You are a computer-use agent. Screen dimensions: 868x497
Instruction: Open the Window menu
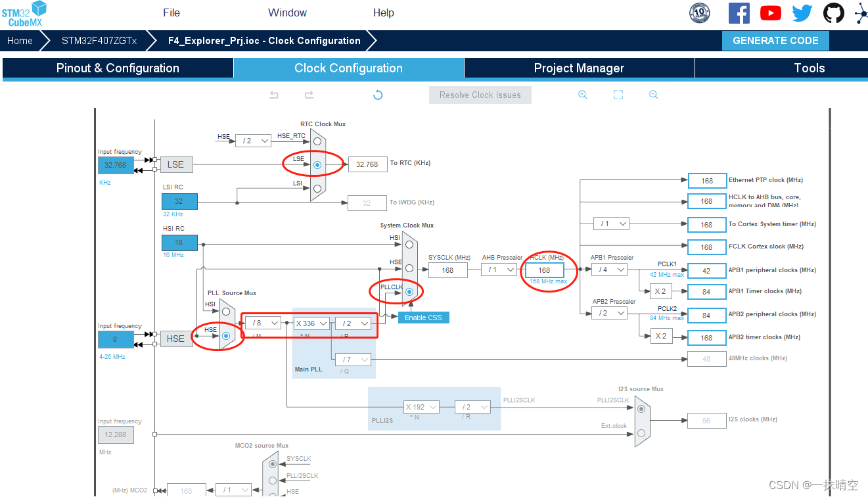click(x=288, y=13)
